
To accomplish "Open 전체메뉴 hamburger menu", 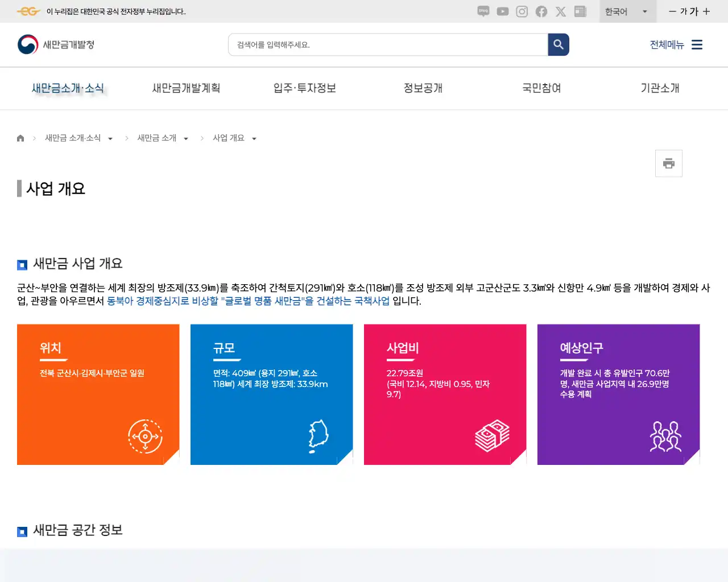I will tap(697, 44).
